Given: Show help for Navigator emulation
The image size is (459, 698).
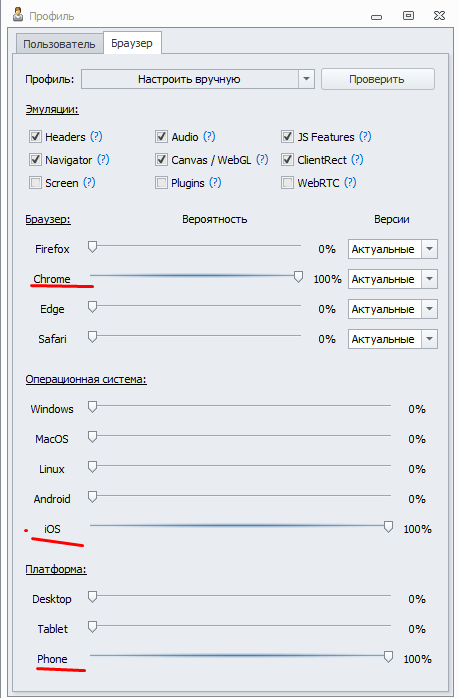Looking at the screenshot, I should pyautogui.click(x=103, y=159).
